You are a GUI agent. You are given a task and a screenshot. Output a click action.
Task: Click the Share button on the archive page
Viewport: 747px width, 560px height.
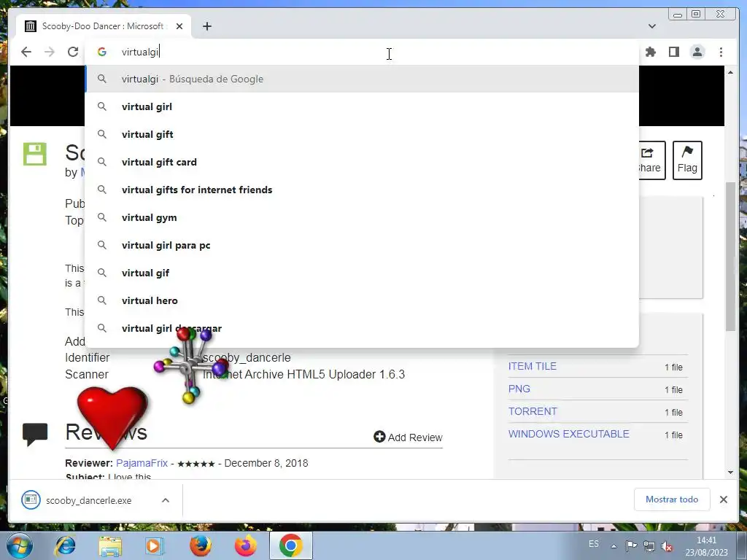[x=651, y=160]
